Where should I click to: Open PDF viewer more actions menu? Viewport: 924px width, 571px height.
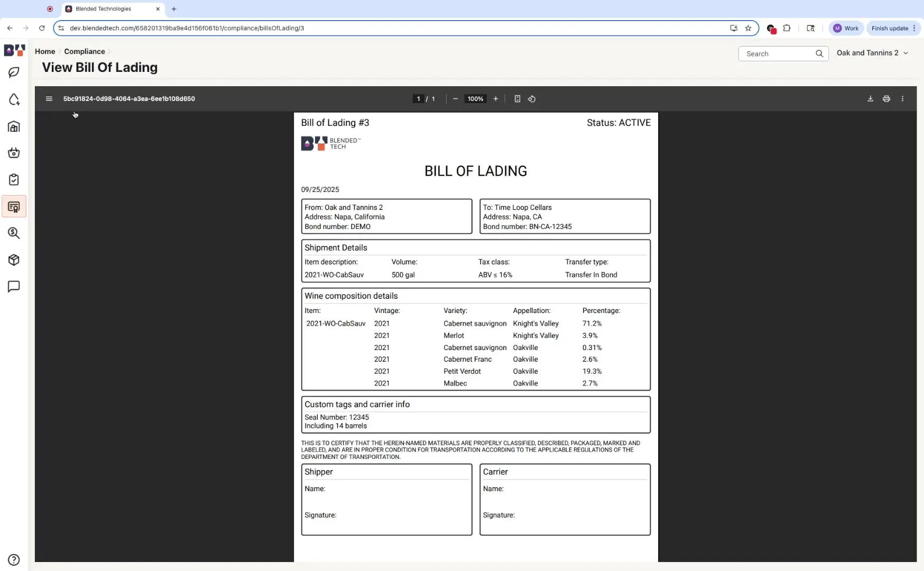click(902, 99)
